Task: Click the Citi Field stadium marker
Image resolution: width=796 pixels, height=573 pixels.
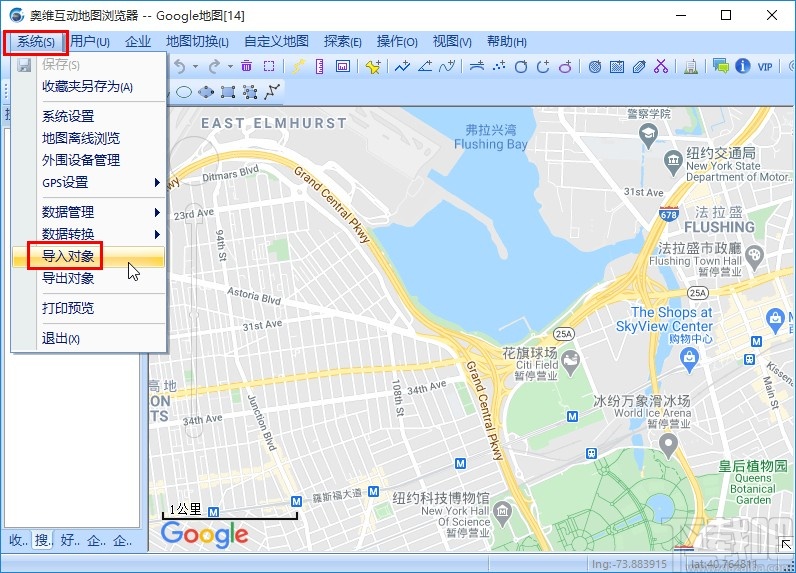Action: click(571, 362)
